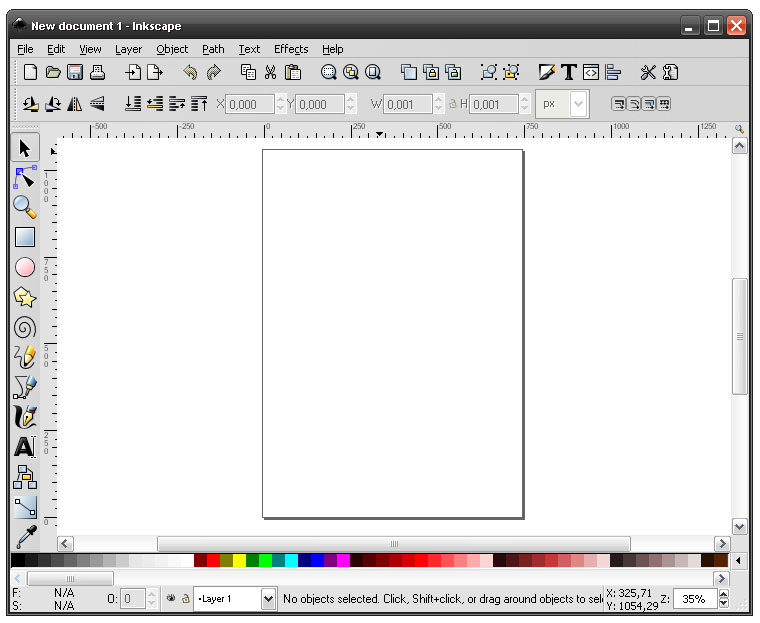This screenshot has width=760, height=623.
Task: Select the Freehand pencil tool
Action: [x=25, y=357]
